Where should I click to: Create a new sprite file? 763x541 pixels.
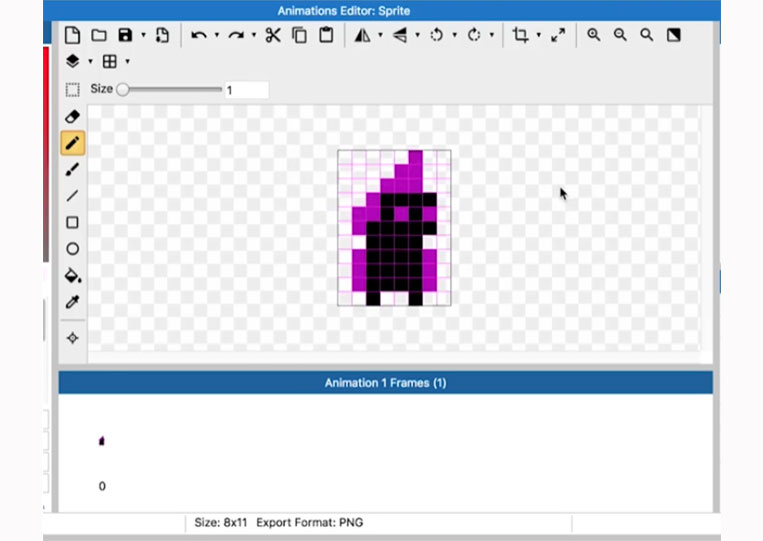click(73, 35)
